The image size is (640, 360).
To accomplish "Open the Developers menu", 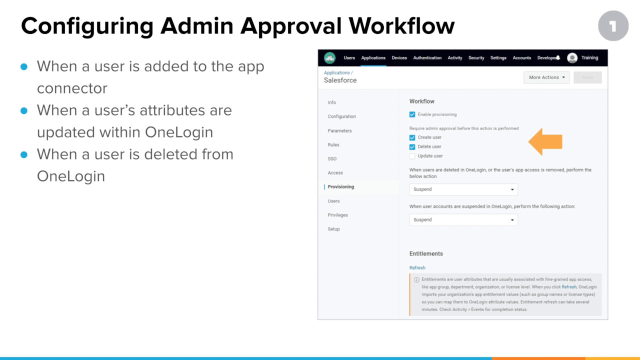I will (x=548, y=58).
